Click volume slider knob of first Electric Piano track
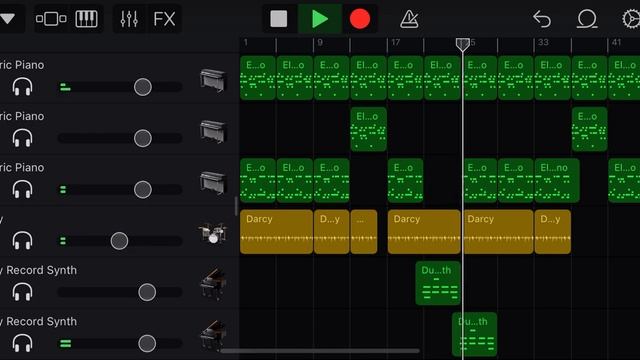 coord(143,87)
